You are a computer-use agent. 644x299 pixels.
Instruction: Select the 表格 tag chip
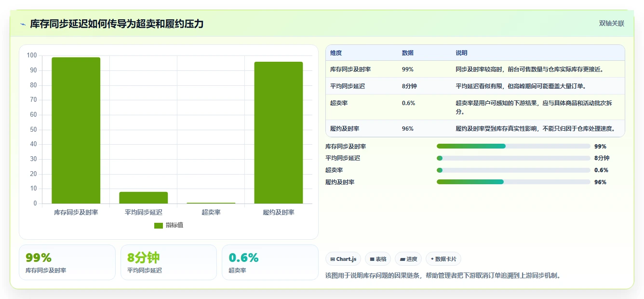(x=378, y=259)
